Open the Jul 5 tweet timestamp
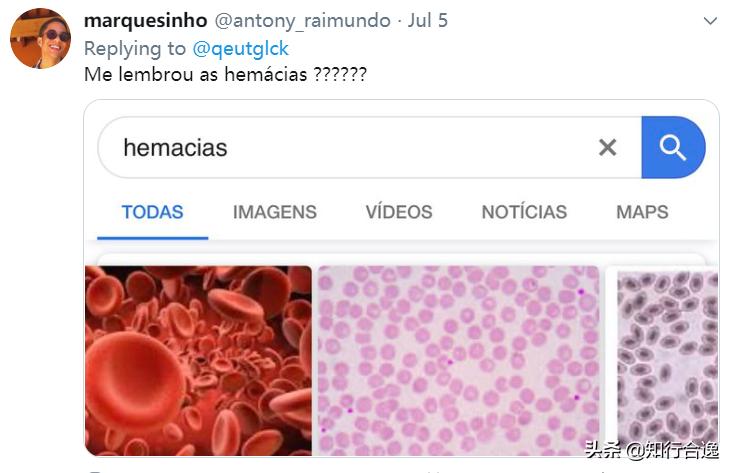The image size is (733, 473). (428, 21)
